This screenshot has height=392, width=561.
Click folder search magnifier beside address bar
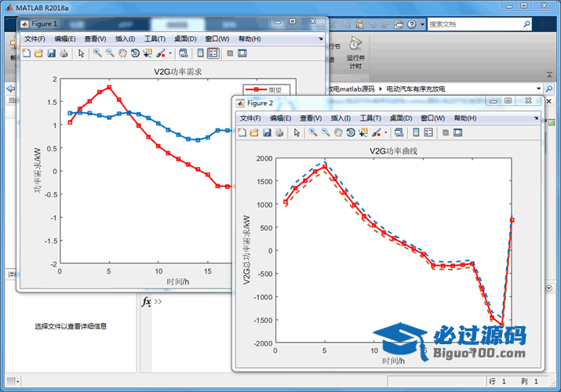(549, 89)
